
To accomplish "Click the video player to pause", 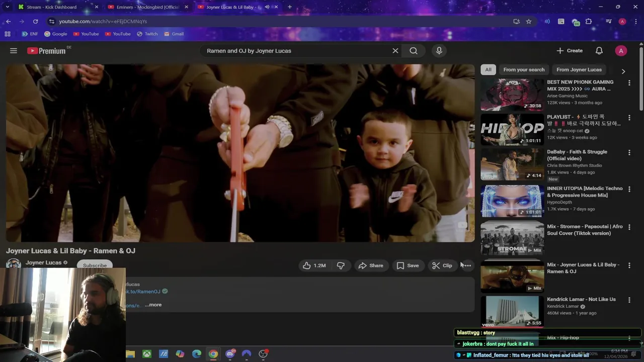I will pos(240,153).
